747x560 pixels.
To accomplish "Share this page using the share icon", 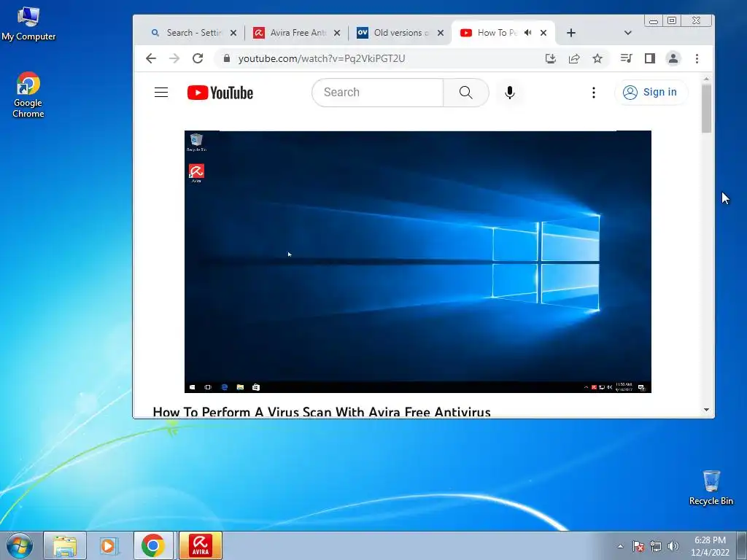I will pos(574,58).
